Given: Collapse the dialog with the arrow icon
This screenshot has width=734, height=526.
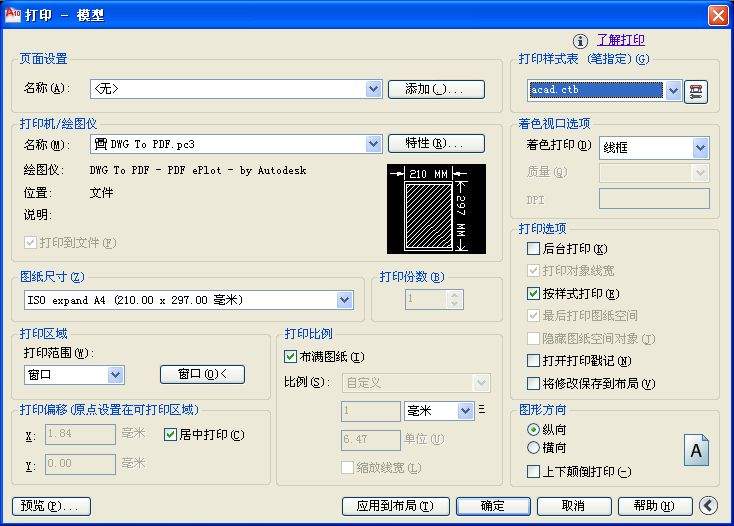Looking at the screenshot, I should [708, 505].
